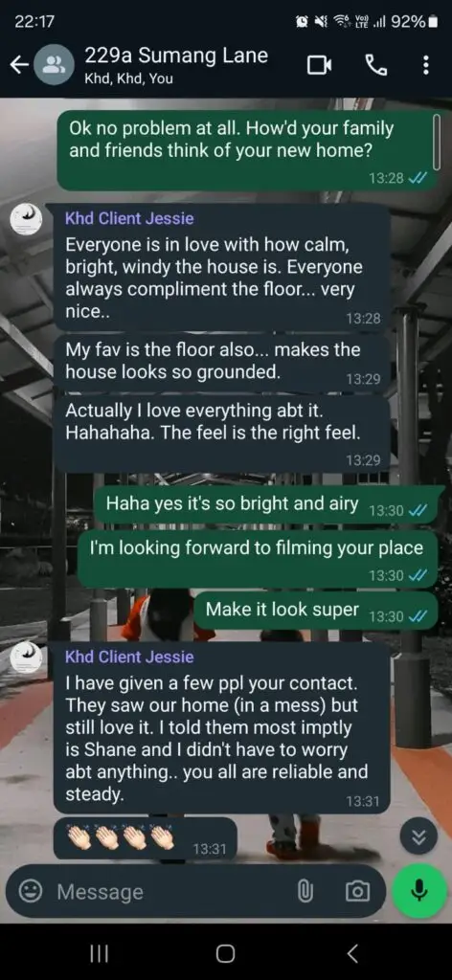Record a voice message with the microphone
452x980 pixels.
418,891
